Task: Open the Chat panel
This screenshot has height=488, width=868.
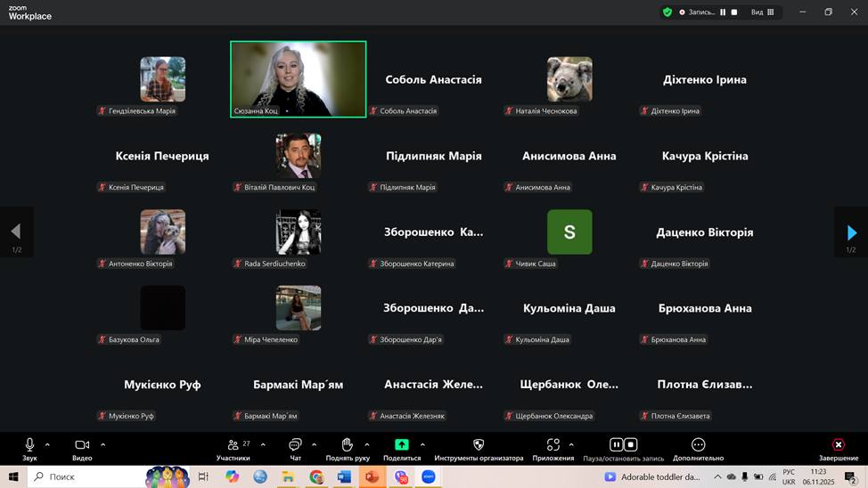Action: pos(295,445)
